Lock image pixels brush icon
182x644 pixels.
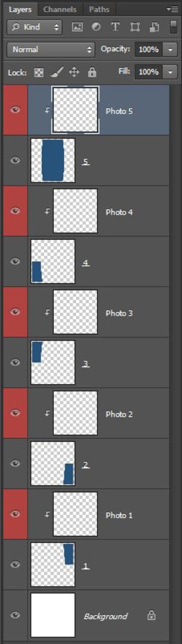(57, 72)
